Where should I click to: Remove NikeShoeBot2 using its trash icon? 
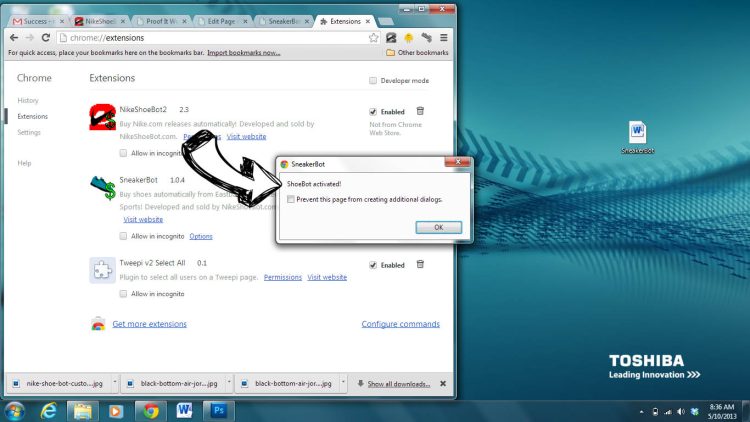(x=420, y=111)
